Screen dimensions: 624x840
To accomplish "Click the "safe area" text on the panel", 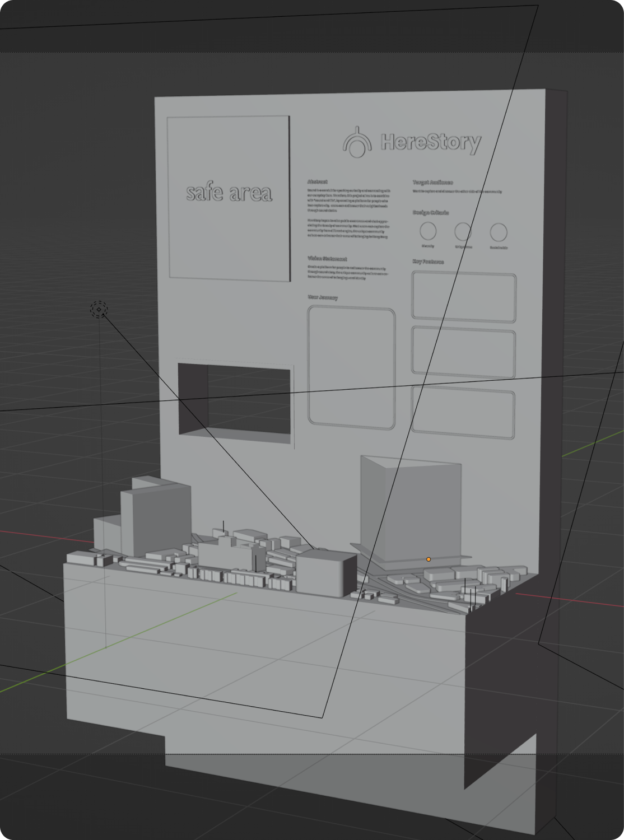I will (x=229, y=192).
